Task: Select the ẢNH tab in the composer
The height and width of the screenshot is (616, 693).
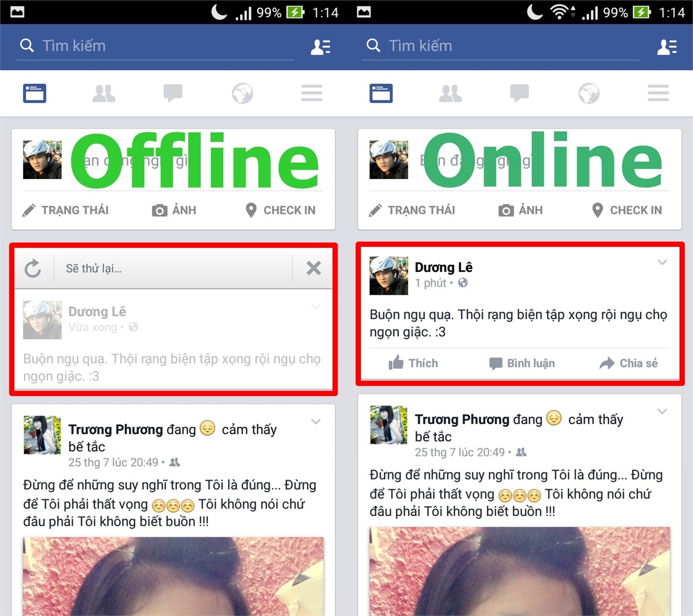Action: pos(173,210)
